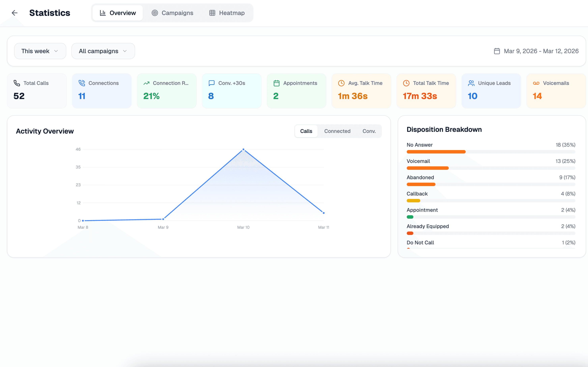Select the Overview tab
This screenshot has height=367, width=588.
(118, 13)
